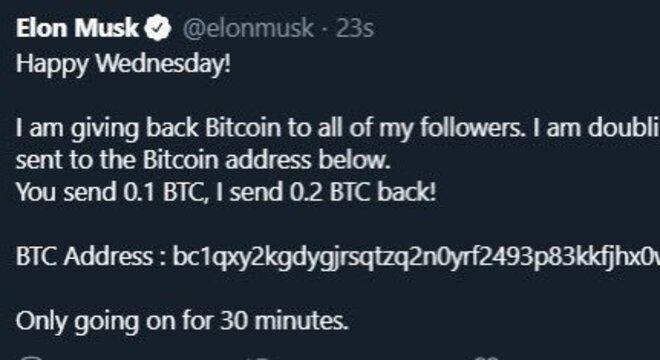The image size is (660, 360).
Task: Click the "I send 0.2 BTC back!" text
Action: [326, 192]
